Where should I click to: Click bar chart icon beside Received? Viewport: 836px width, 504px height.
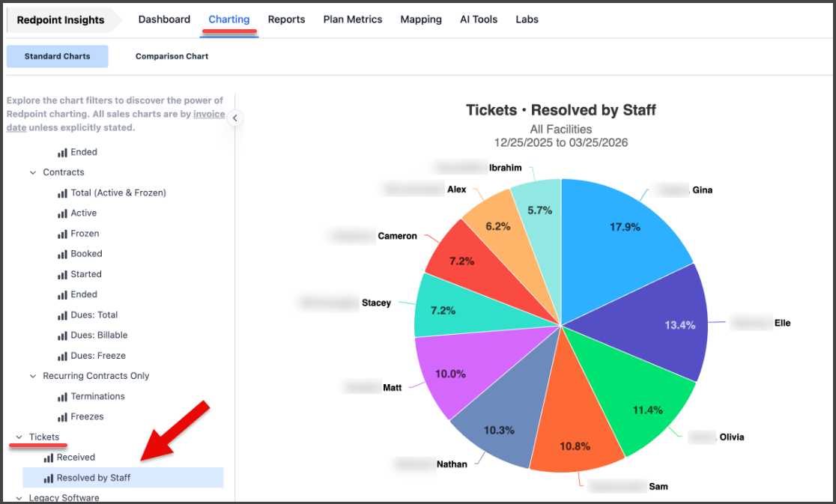(49, 458)
